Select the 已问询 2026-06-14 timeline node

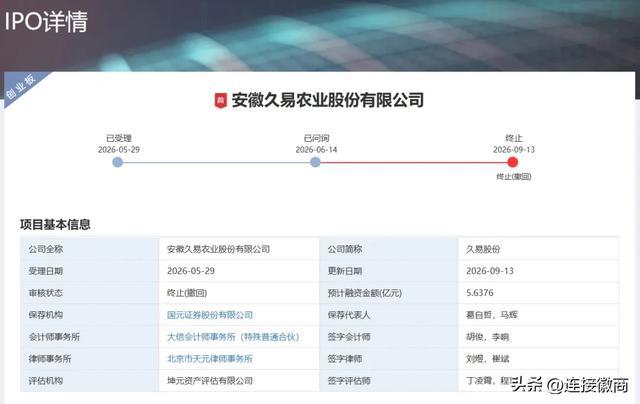click(315, 162)
